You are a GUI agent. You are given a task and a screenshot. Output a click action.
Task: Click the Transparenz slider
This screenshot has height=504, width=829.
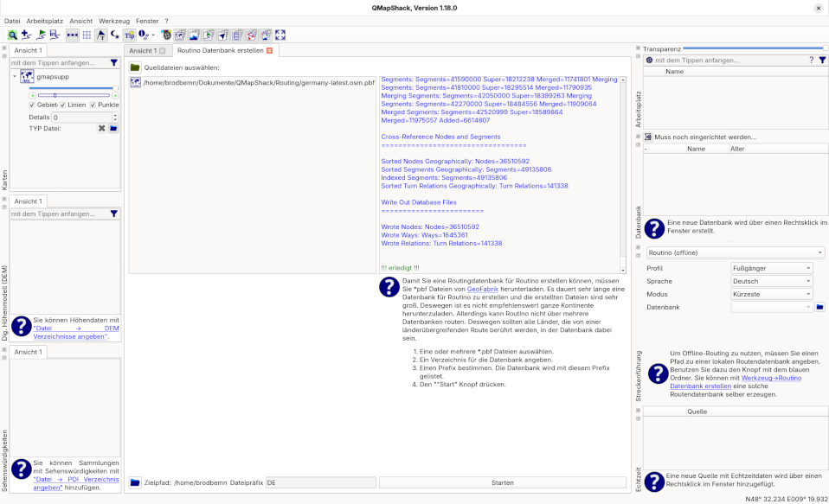coord(755,48)
